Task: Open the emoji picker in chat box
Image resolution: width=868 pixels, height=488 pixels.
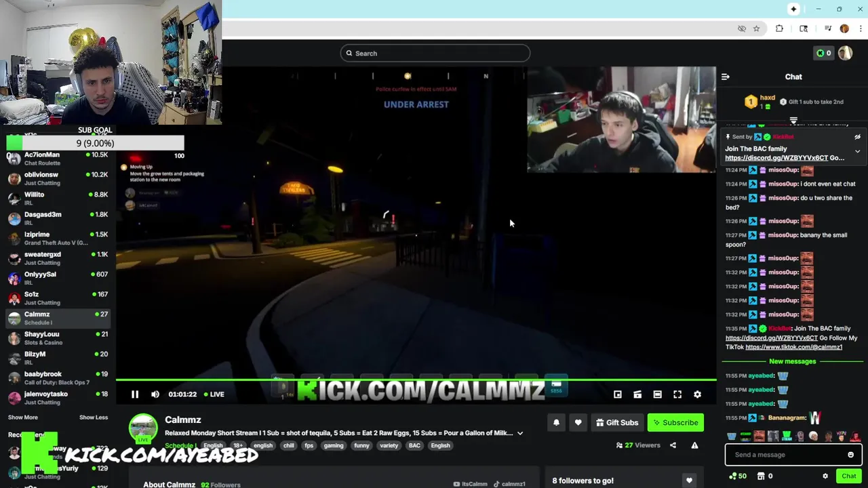Action: (851, 455)
